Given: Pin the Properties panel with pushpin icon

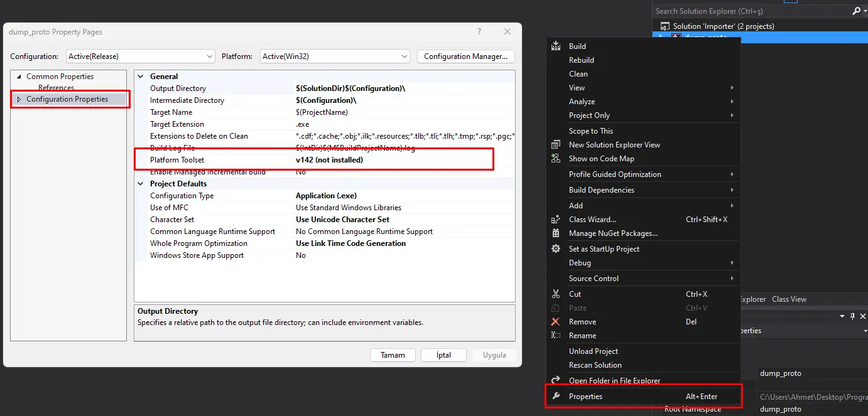Looking at the screenshot, I should click(852, 316).
